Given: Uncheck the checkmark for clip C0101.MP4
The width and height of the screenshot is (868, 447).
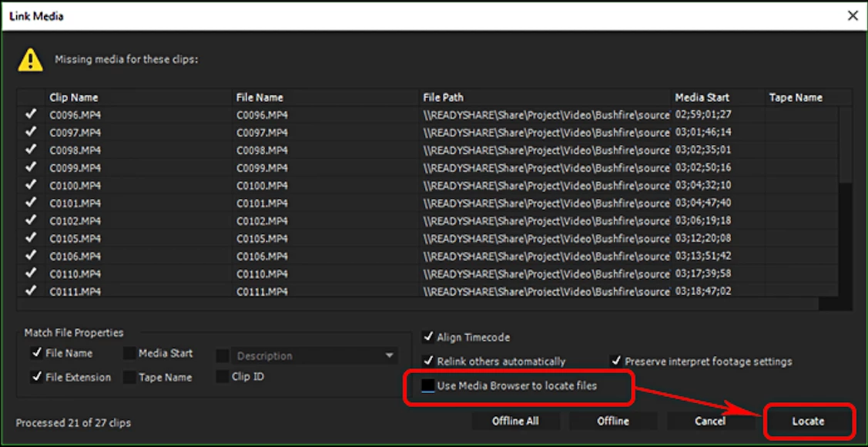Looking at the screenshot, I should pos(31,203).
